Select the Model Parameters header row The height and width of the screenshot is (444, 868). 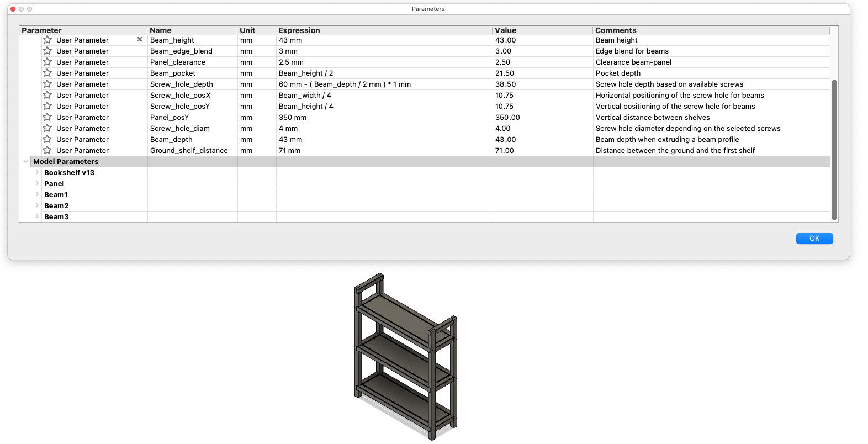pos(425,161)
